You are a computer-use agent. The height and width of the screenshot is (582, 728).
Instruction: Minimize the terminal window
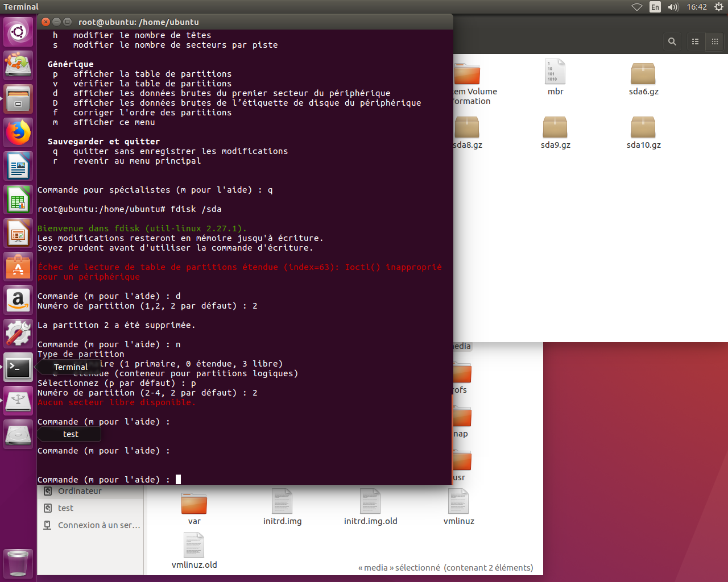click(56, 22)
